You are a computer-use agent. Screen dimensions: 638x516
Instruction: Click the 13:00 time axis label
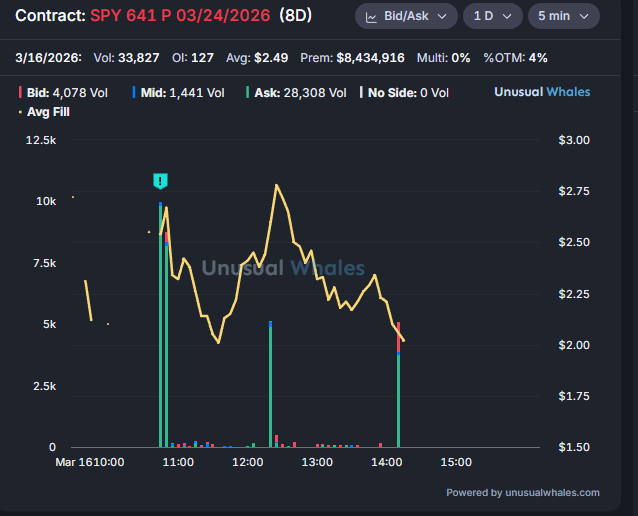317,462
